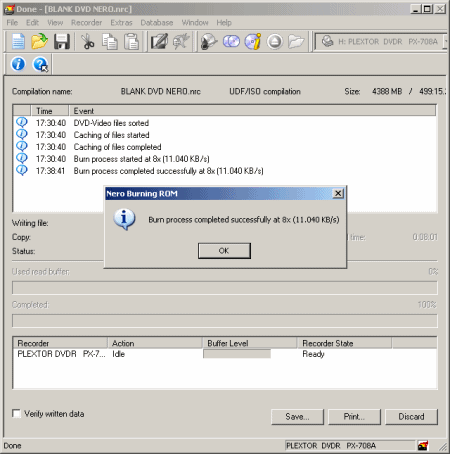
Task: Click the Recorder State column header
Action: 344,343
